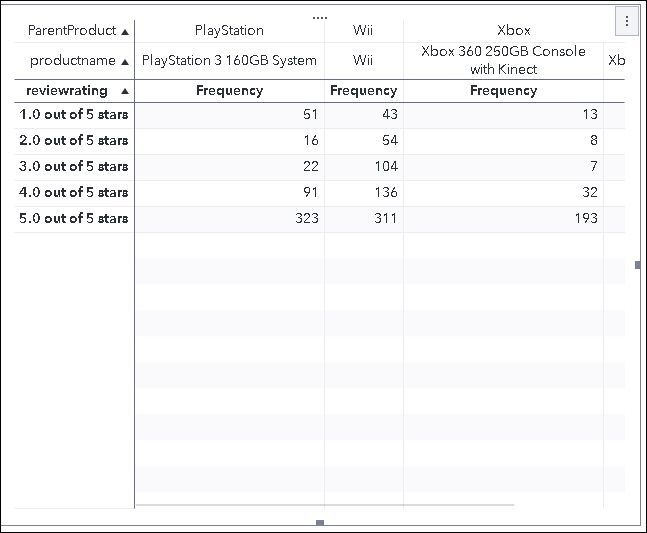
Task: Click the PlayStation 3 160GB System header
Action: point(229,61)
